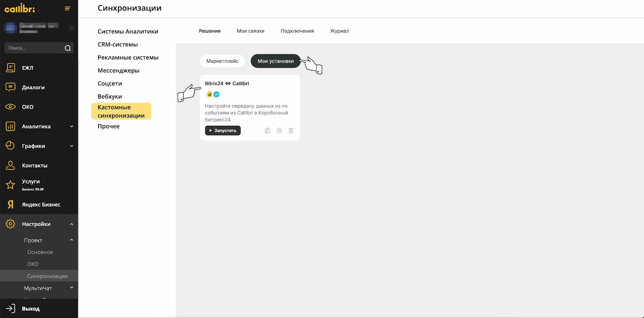Open the Проект settings group
The height and width of the screenshot is (318, 644).
click(33, 240)
